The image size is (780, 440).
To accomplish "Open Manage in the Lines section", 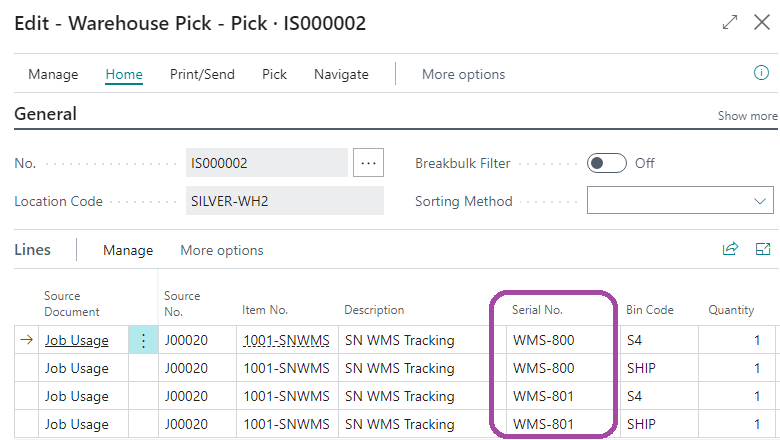I will (x=128, y=250).
